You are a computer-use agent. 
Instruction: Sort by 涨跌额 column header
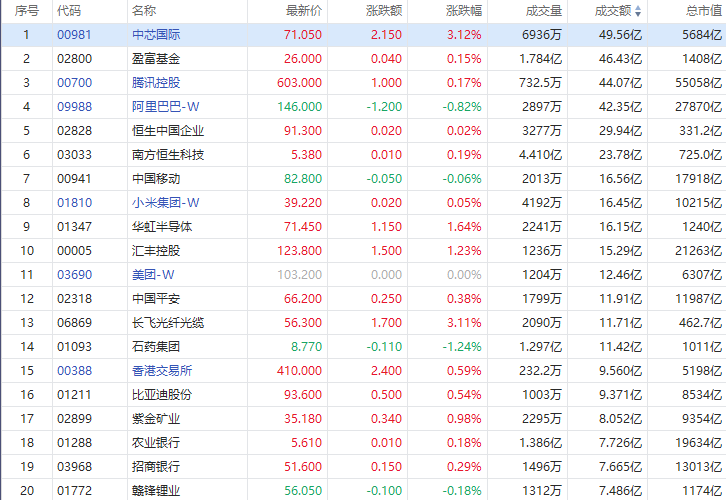[384, 11]
